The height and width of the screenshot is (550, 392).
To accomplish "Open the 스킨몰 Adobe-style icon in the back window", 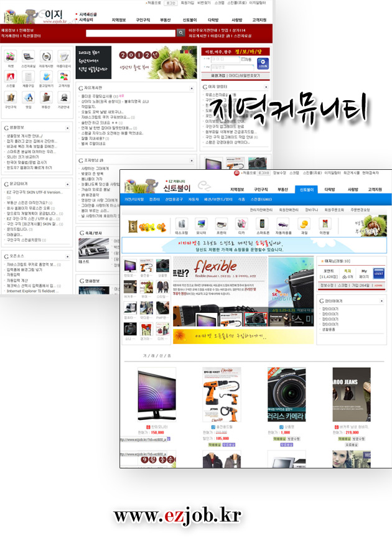I will coord(11,77).
